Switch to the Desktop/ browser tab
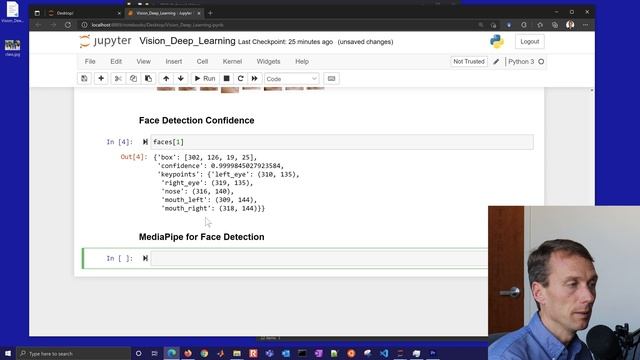Screen dimensions: 640x360 point(84,13)
